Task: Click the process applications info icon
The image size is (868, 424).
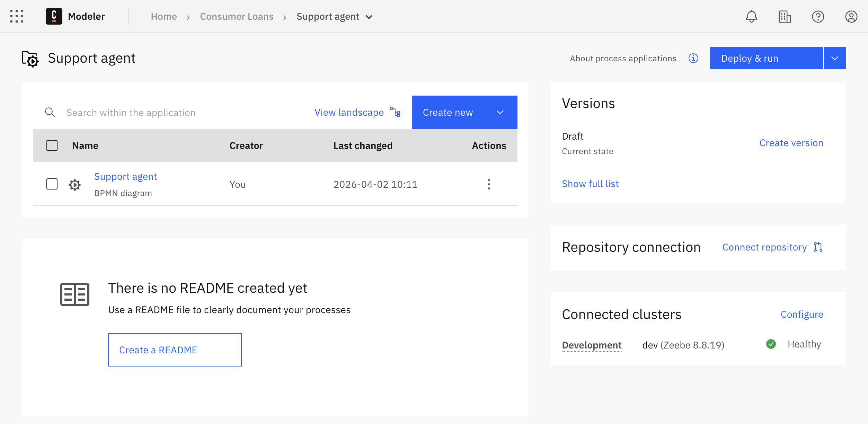Action: 693,58
